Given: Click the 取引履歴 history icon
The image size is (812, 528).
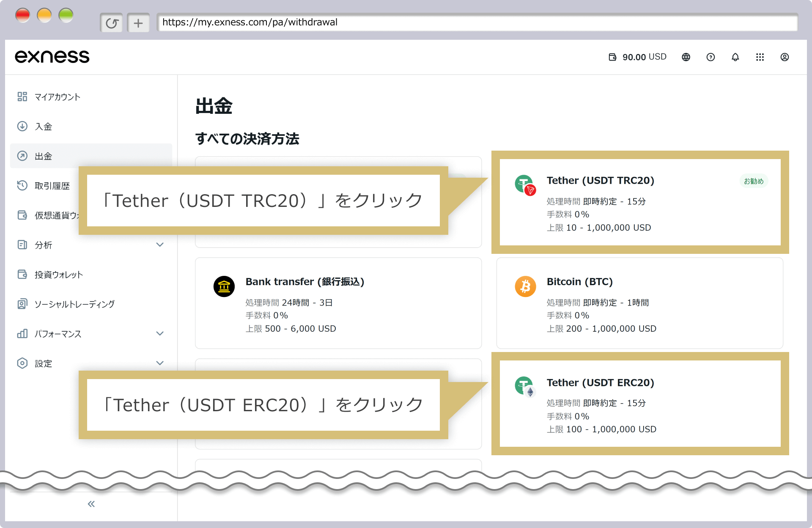Looking at the screenshot, I should (x=22, y=186).
